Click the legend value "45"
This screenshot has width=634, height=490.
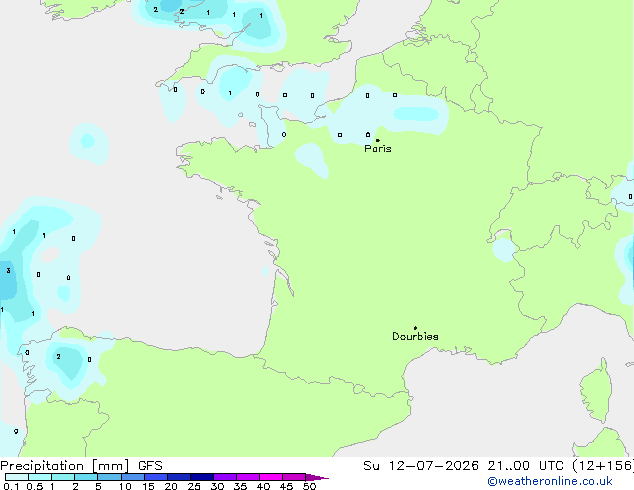286,486
